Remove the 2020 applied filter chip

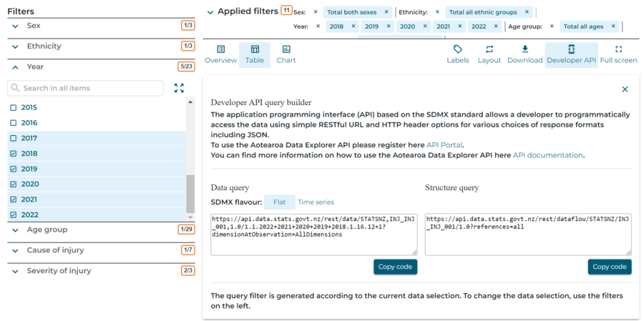pos(424,26)
